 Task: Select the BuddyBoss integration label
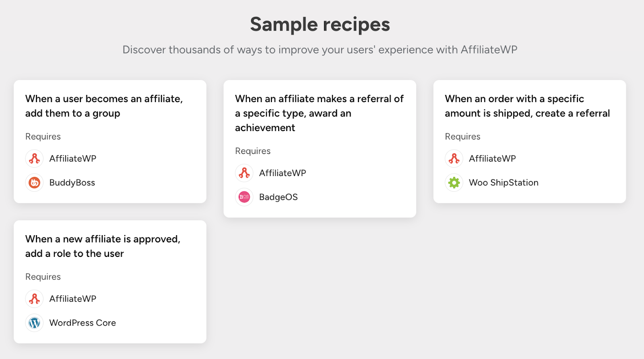[72, 183]
